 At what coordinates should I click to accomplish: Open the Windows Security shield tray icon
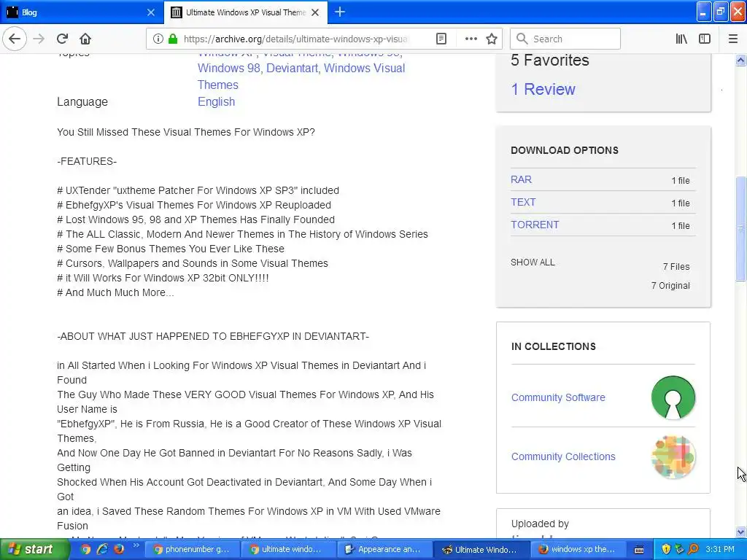[666, 549]
